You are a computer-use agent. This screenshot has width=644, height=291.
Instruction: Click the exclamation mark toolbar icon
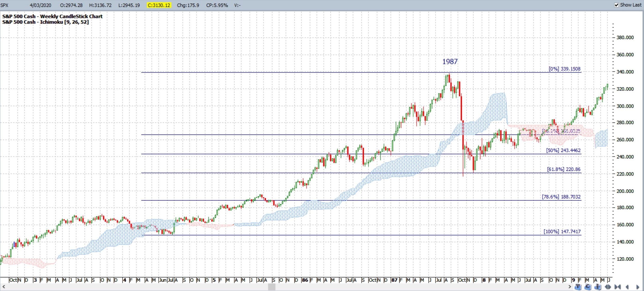[x=598, y=287]
